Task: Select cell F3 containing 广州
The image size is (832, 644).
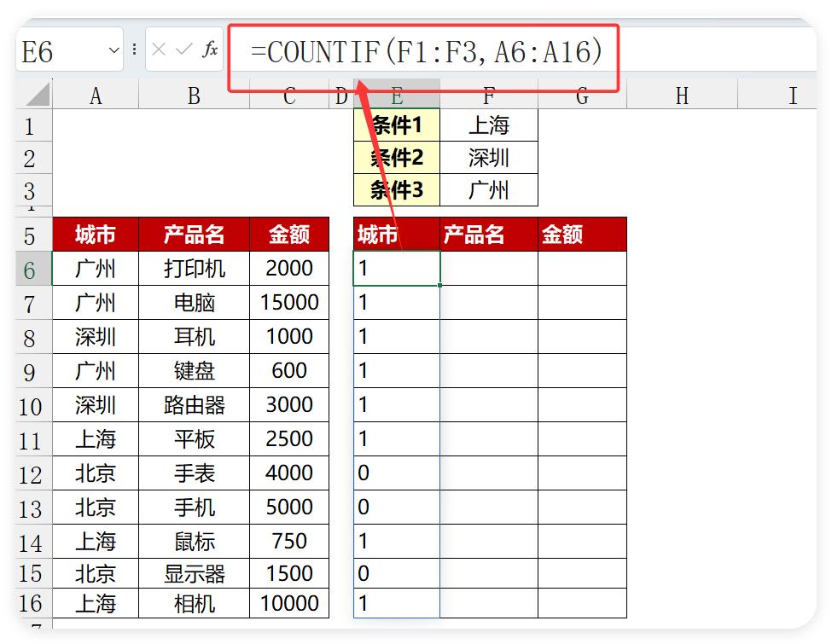Action: [x=489, y=190]
